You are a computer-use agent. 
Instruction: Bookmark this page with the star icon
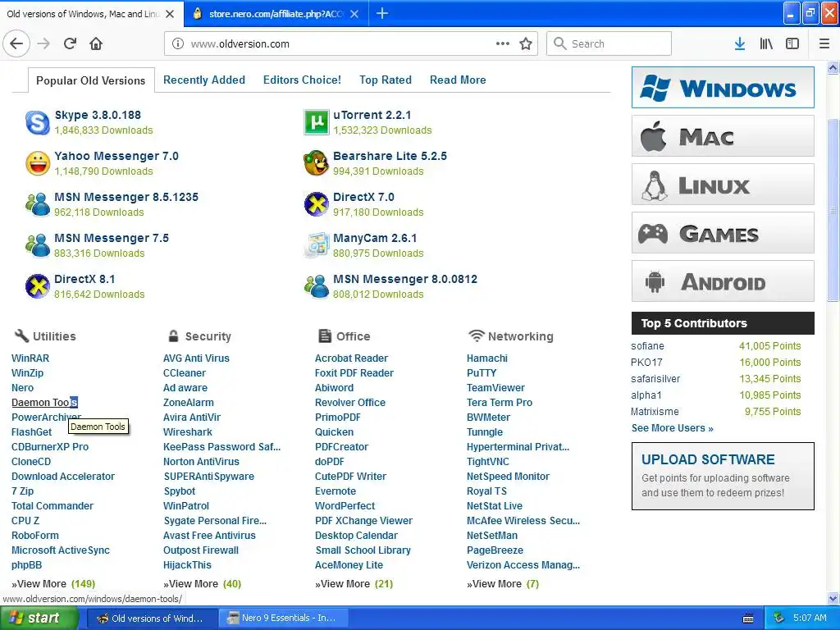tap(526, 43)
